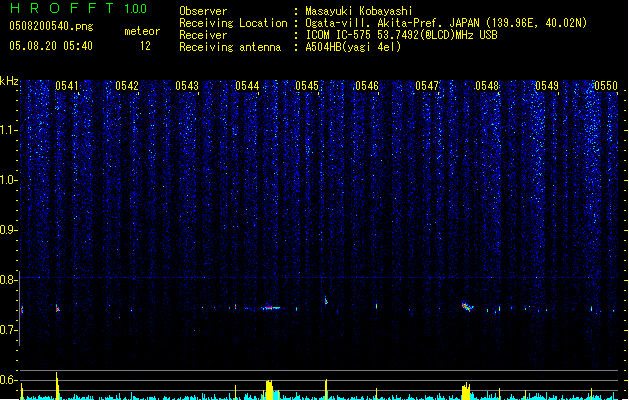Click the A504HB(yagi 4el) antenna text
The width and height of the screenshot is (629, 400).
(x=353, y=47)
